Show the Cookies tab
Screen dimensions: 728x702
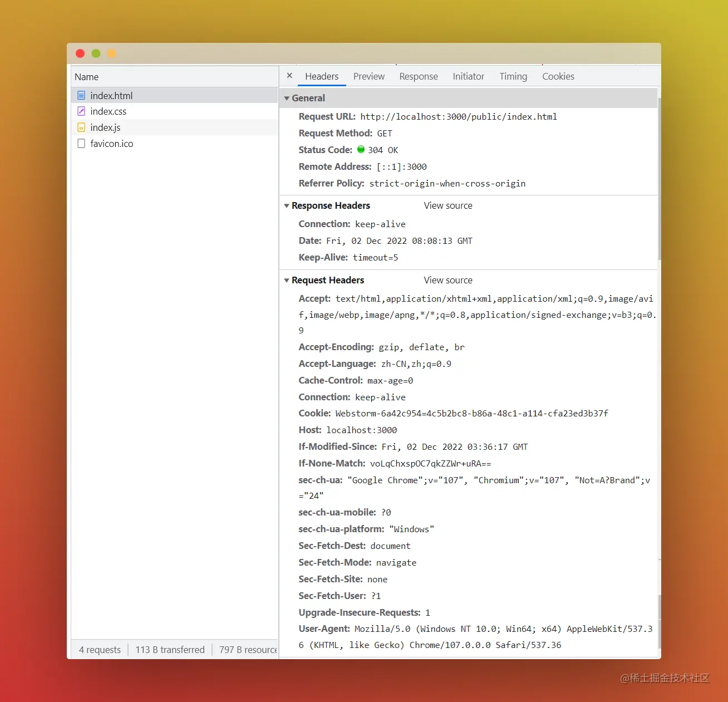pyautogui.click(x=558, y=76)
